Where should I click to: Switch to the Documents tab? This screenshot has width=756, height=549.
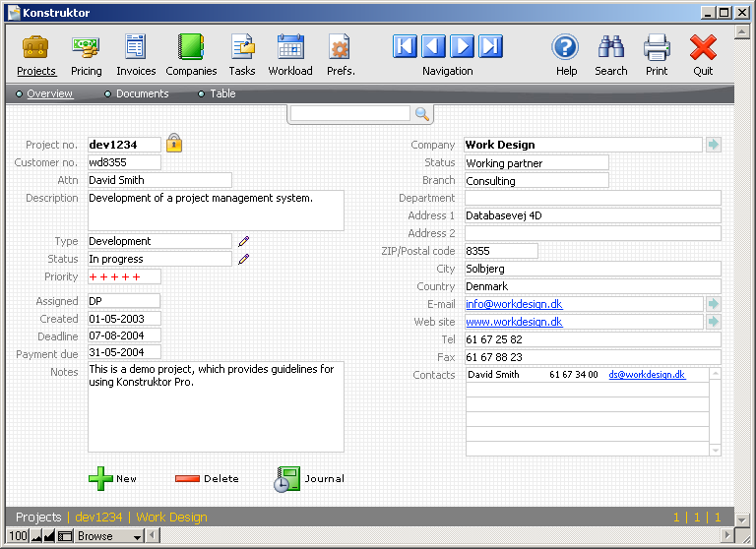(x=142, y=93)
